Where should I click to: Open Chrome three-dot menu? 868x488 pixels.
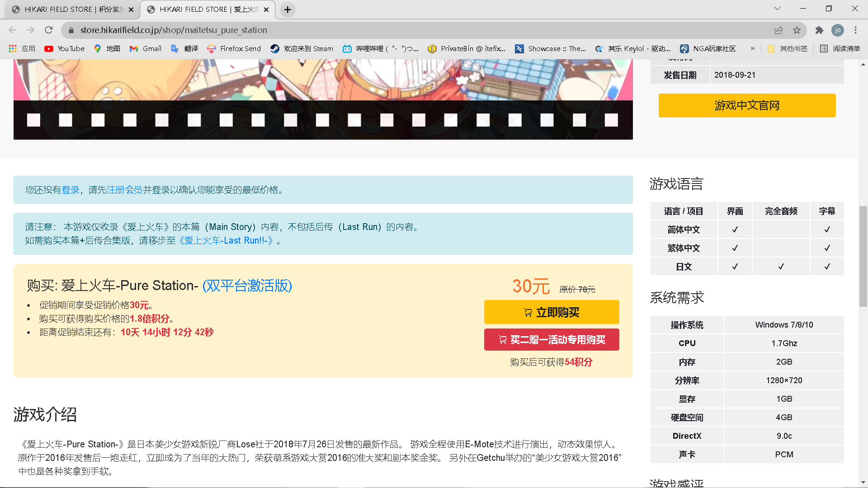[855, 30]
